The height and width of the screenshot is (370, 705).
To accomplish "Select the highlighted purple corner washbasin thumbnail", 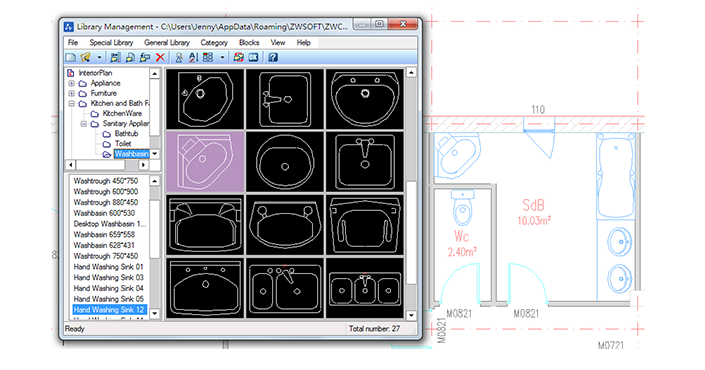I will pos(205,162).
